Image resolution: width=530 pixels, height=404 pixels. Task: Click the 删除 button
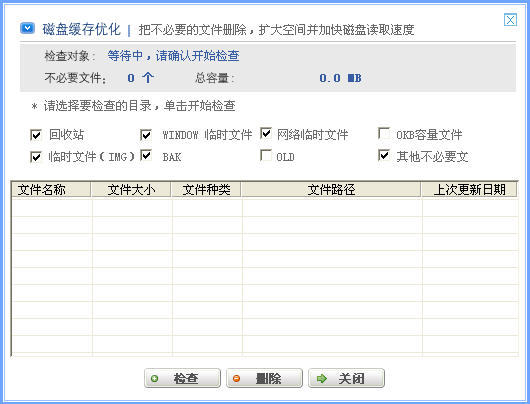click(x=264, y=378)
